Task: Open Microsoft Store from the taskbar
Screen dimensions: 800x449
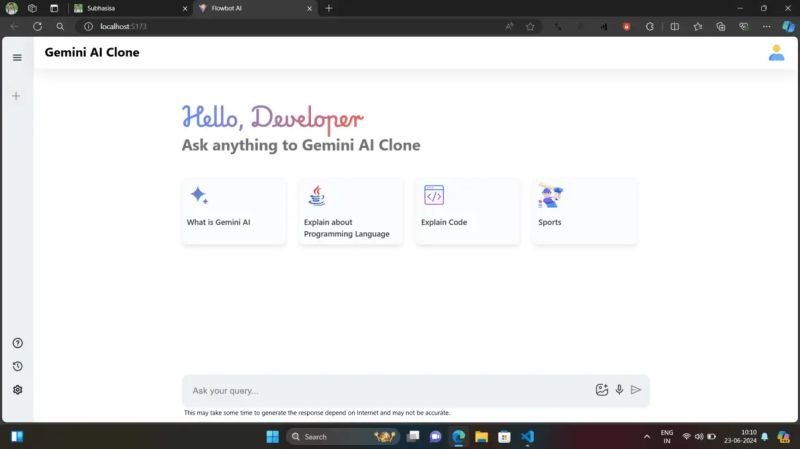Action: point(504,437)
